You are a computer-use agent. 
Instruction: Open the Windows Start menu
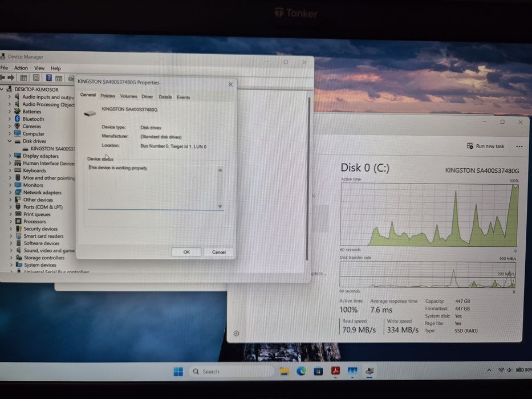(178, 372)
